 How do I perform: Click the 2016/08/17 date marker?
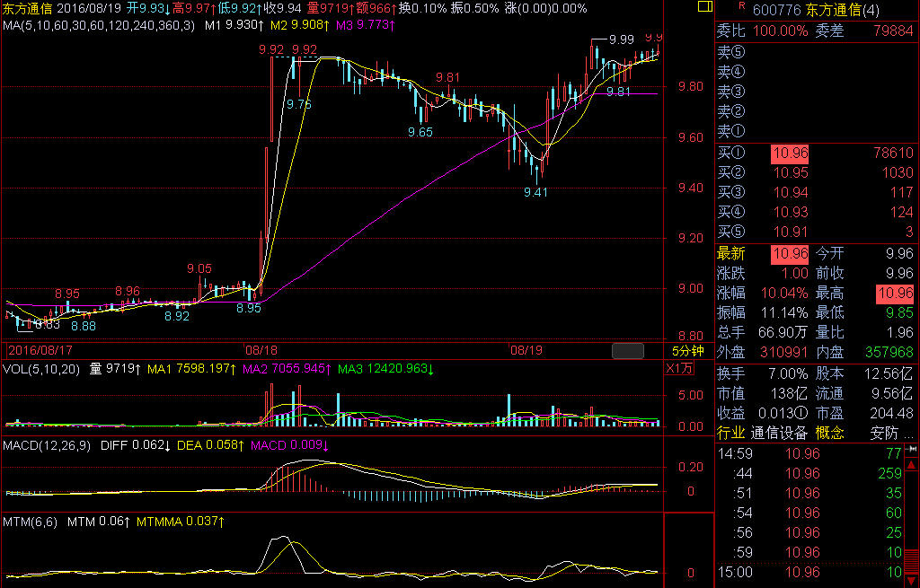41,350
